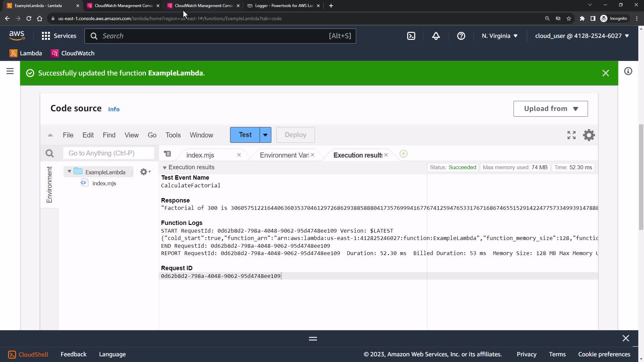Open the Test button dropdown arrow
This screenshot has height=362, width=644.
point(265,135)
